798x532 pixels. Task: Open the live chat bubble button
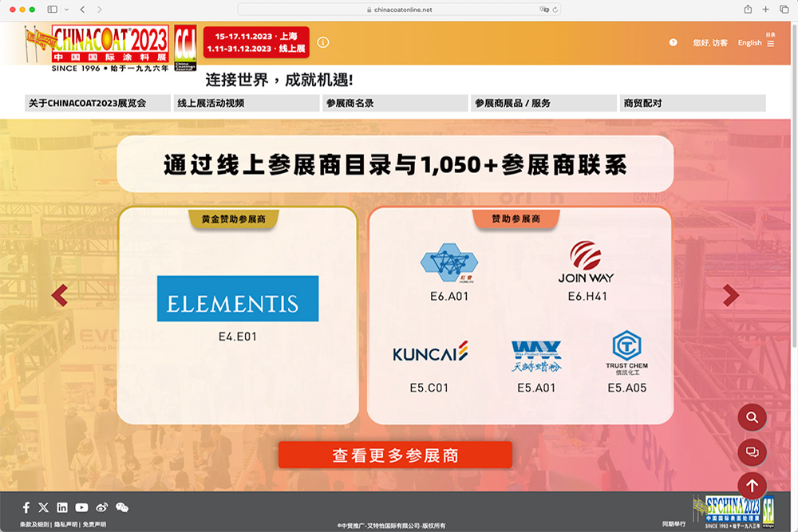pyautogui.click(x=753, y=451)
